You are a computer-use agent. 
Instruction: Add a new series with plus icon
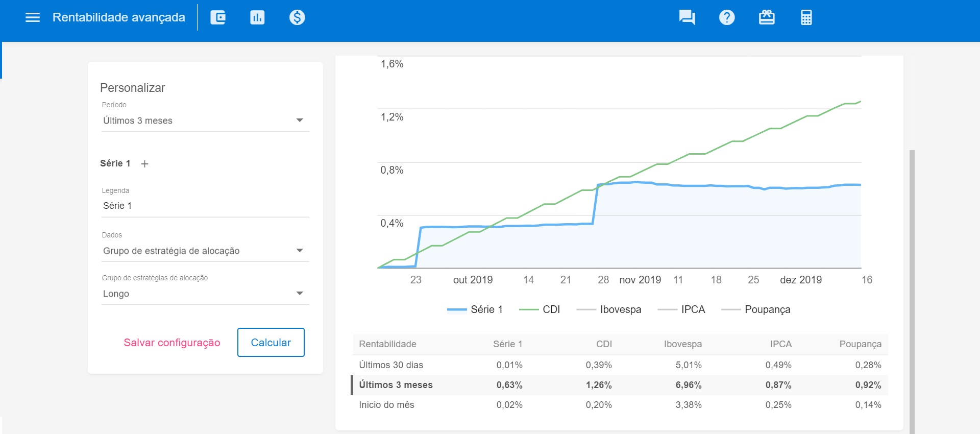(x=145, y=164)
